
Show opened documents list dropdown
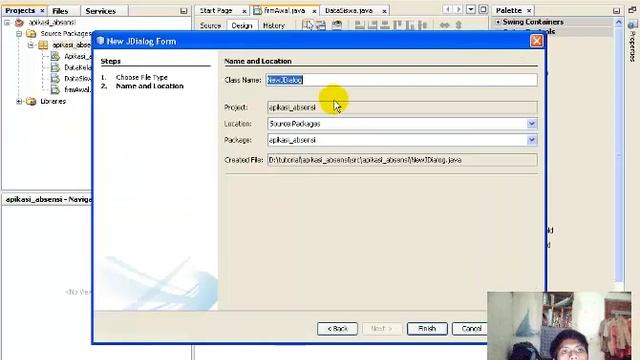471,9
